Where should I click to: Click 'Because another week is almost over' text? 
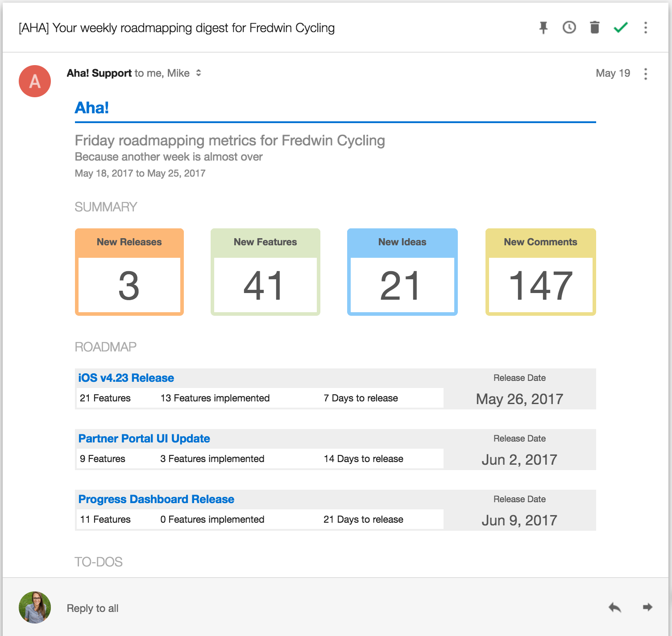coord(169,157)
